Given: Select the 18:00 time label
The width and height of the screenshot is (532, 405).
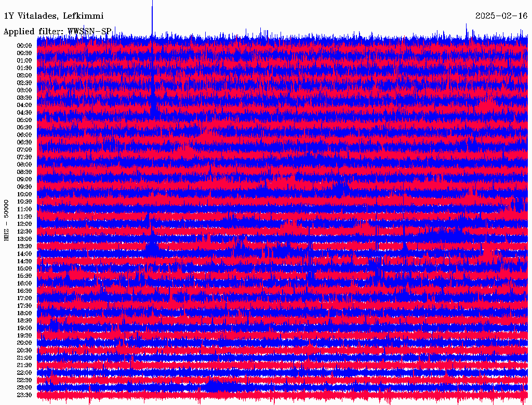Looking at the screenshot, I should click(x=24, y=313).
